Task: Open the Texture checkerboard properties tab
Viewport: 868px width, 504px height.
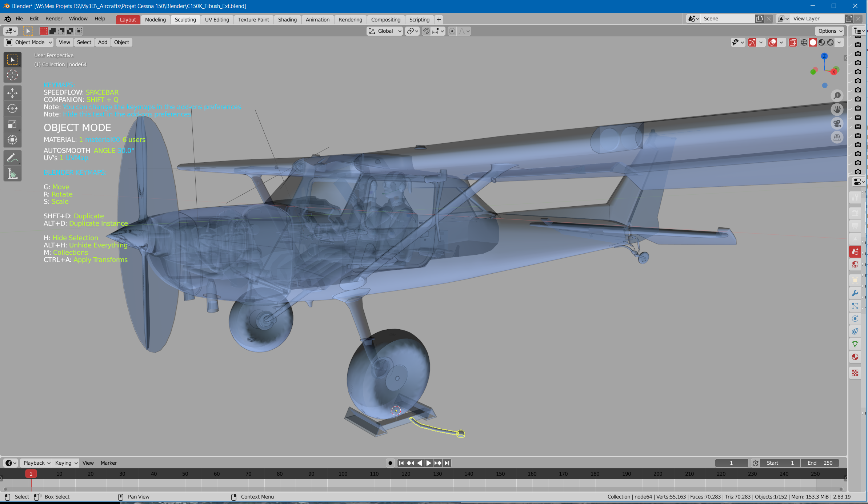Action: (855, 373)
